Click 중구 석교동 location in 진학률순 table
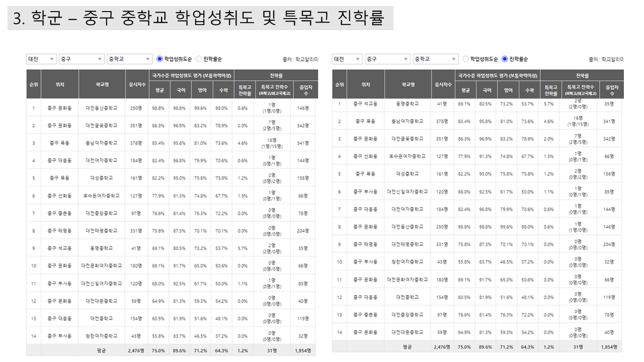This screenshot has width=644, height=362. pyautogui.click(x=366, y=104)
